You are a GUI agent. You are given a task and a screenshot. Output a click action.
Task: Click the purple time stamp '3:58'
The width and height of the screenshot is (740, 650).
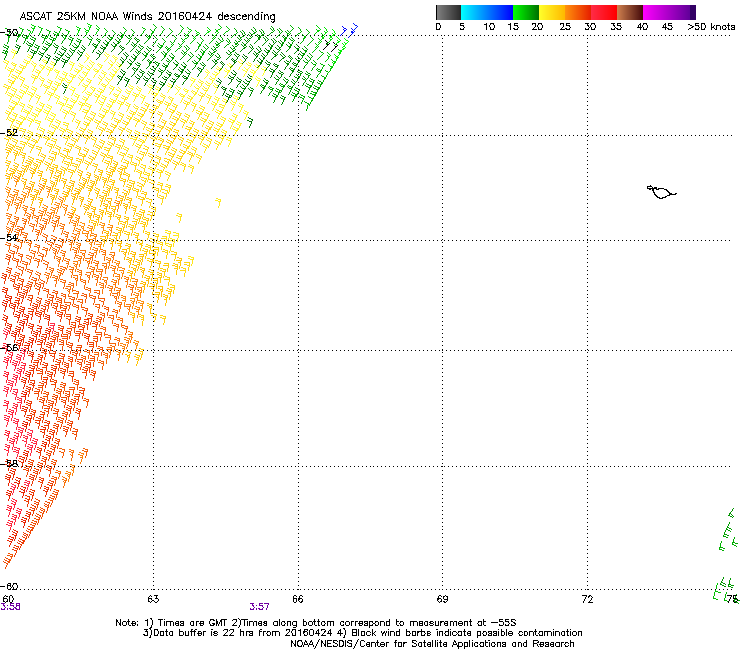[10, 607]
